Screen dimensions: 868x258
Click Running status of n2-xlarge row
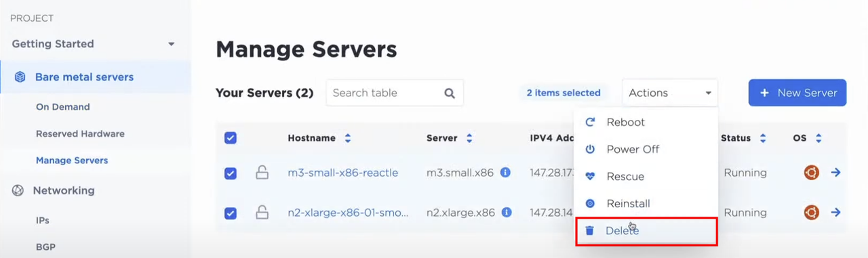[x=745, y=213]
